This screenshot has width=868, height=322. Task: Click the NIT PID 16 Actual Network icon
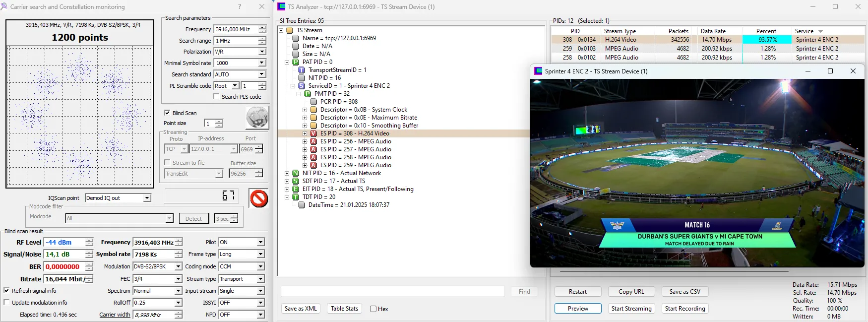click(296, 173)
